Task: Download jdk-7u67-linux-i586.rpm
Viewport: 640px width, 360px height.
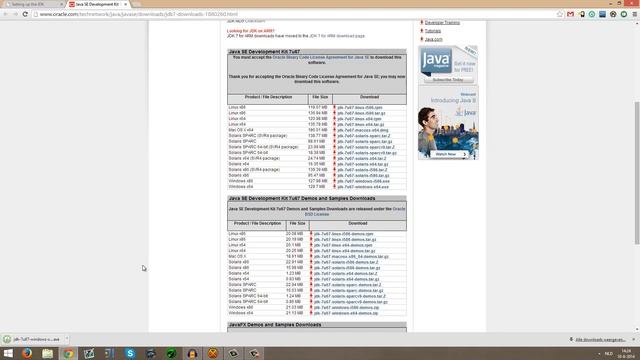Action: 360,108
